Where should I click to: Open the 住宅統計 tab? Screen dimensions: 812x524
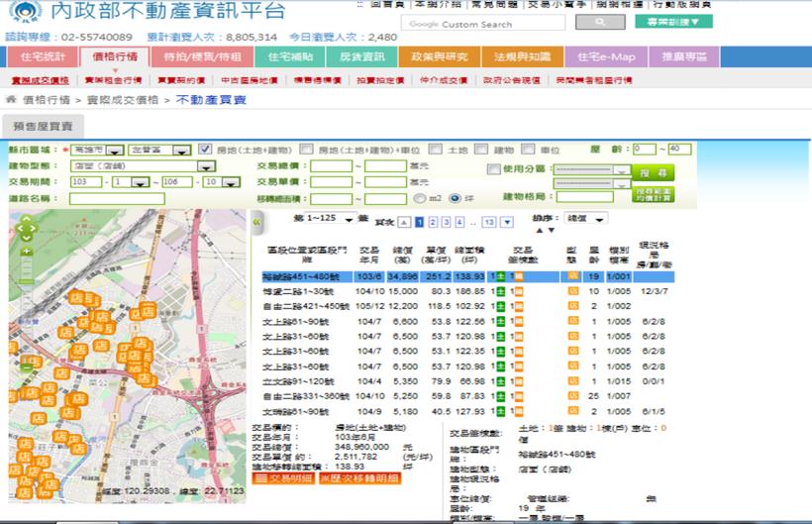pos(43,57)
